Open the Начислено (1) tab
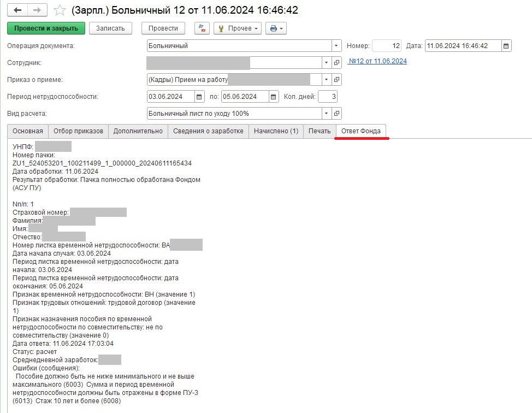Viewport: 532px width, 413px height. coord(276,131)
